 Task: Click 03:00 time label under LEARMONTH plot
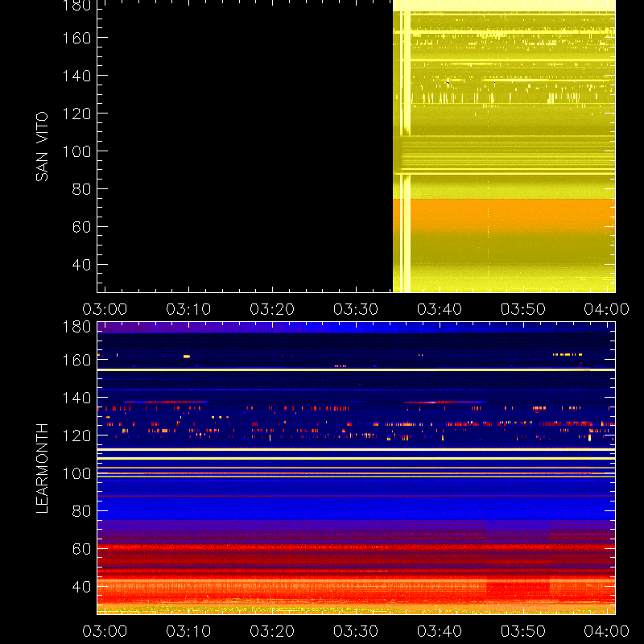pos(105,631)
